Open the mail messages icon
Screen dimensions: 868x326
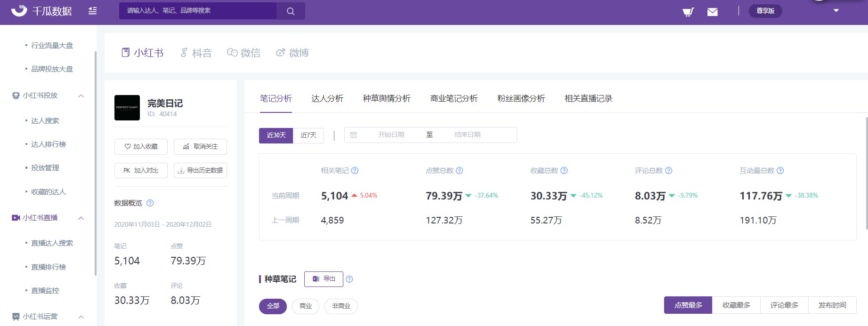(712, 12)
